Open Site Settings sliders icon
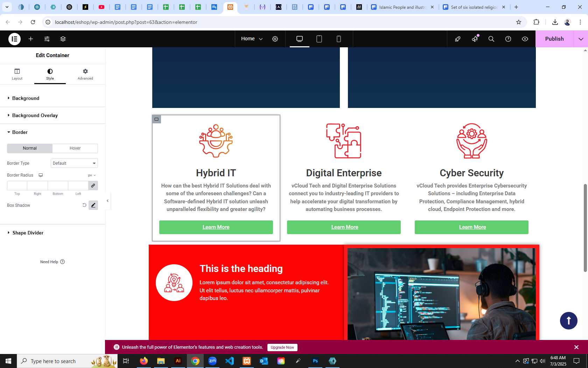Viewport: 588px width, 368px height. pyautogui.click(x=47, y=39)
